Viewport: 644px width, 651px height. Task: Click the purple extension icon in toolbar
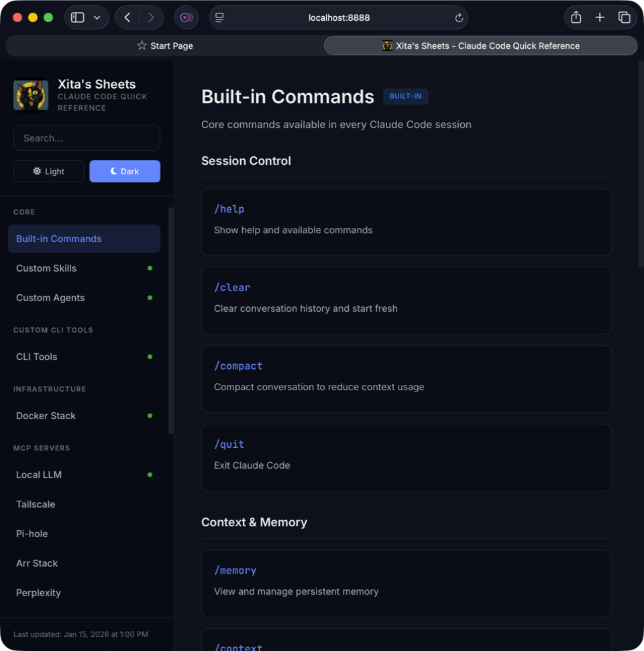pos(186,17)
